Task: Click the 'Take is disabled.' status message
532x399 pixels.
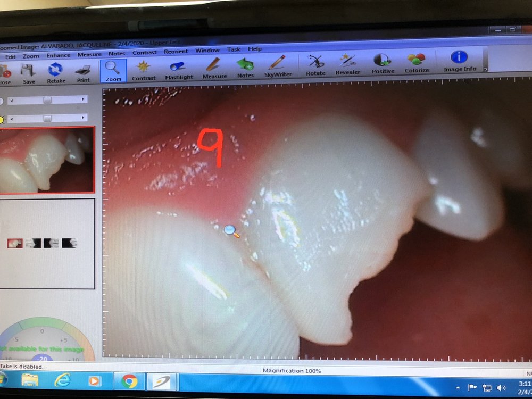Action: point(22,367)
